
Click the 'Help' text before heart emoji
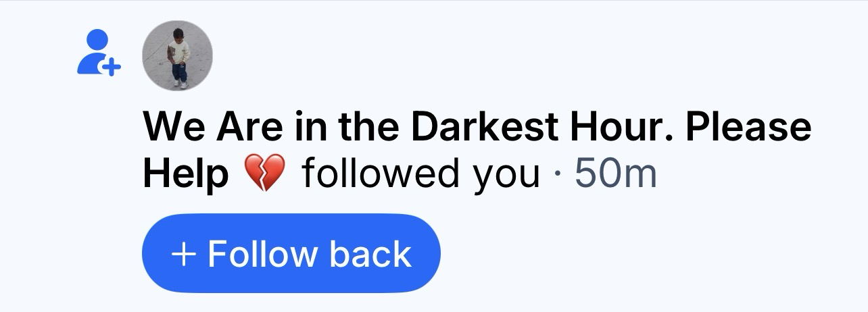coord(185,174)
